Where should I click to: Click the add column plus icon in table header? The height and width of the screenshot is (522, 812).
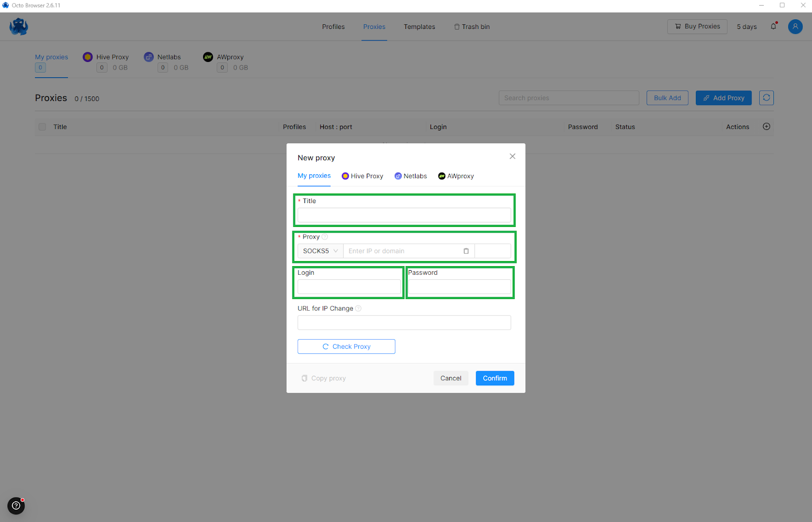(x=766, y=126)
